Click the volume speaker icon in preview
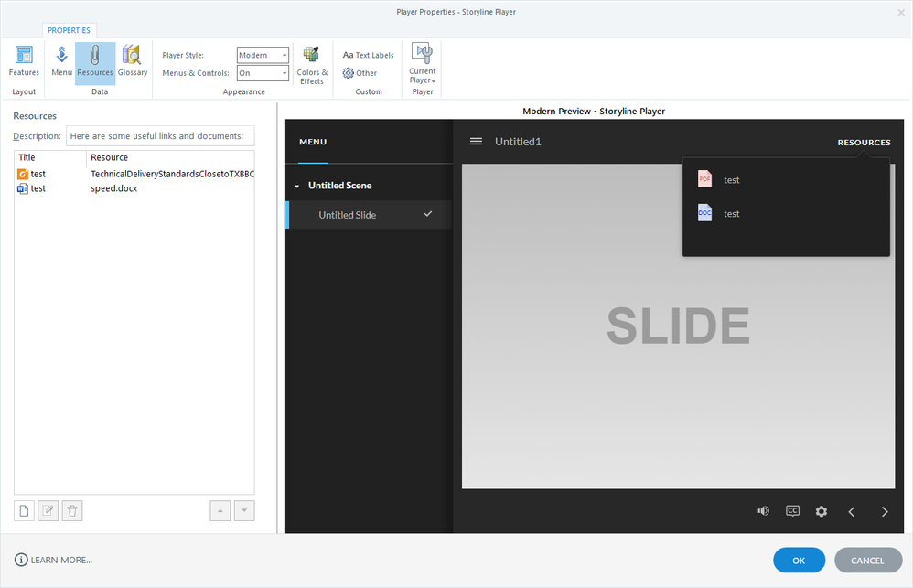This screenshot has height=588, width=913. (763, 511)
